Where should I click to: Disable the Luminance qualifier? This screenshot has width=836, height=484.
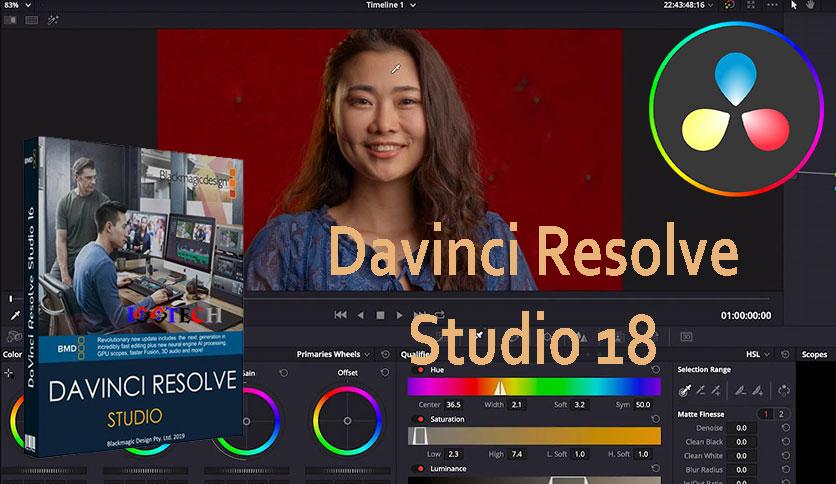(419, 468)
